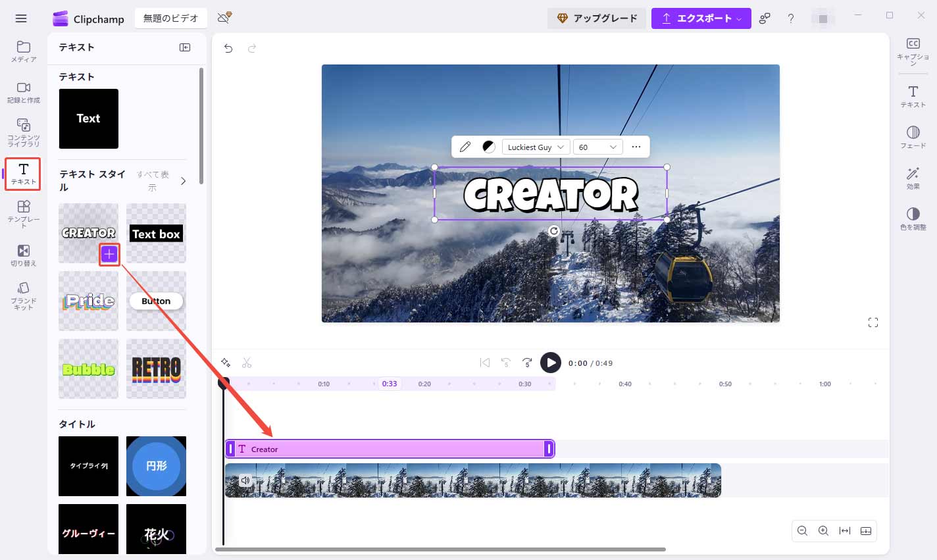
Task: Open the Luckiest Guy font dropdown
Action: click(535, 147)
